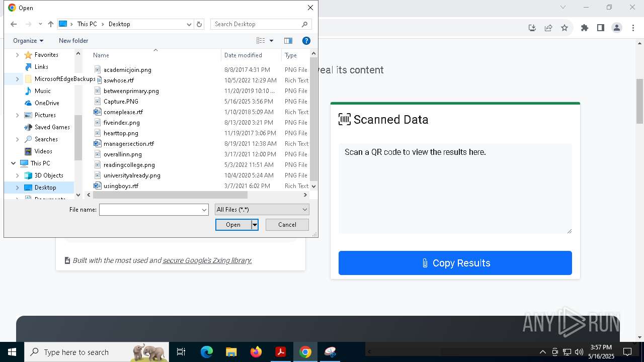This screenshot has height=362, width=644.
Task: Open Adobe Acrobat from taskbar
Action: [280, 352]
